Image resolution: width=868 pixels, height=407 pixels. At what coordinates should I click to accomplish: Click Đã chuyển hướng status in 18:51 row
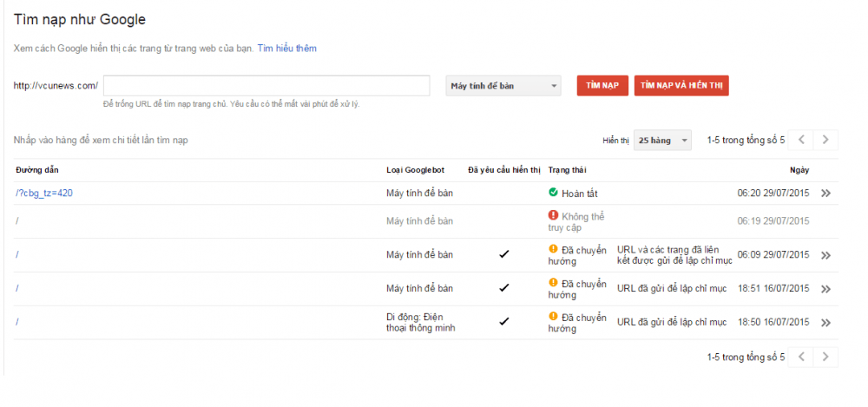pyautogui.click(x=577, y=289)
